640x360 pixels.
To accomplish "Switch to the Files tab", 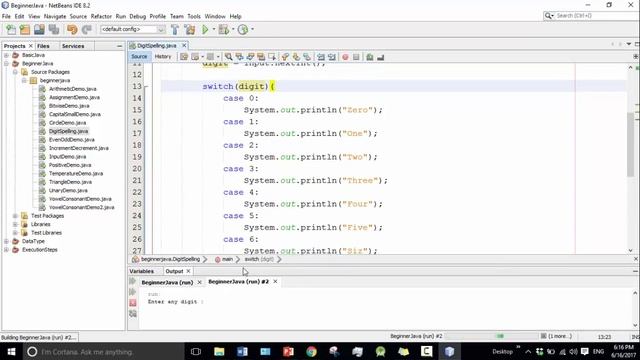I will pyautogui.click(x=43, y=46).
